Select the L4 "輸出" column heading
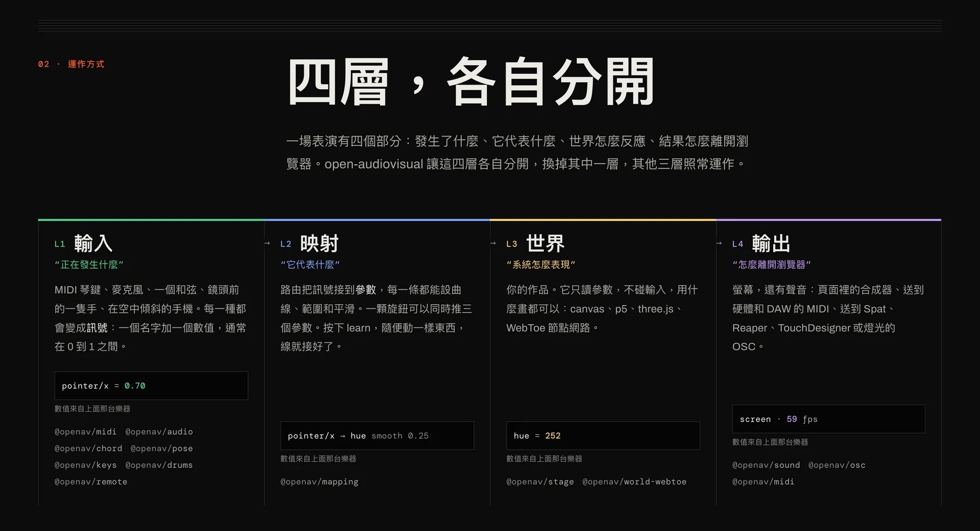Viewport: 980px width, 531px height. (x=771, y=243)
